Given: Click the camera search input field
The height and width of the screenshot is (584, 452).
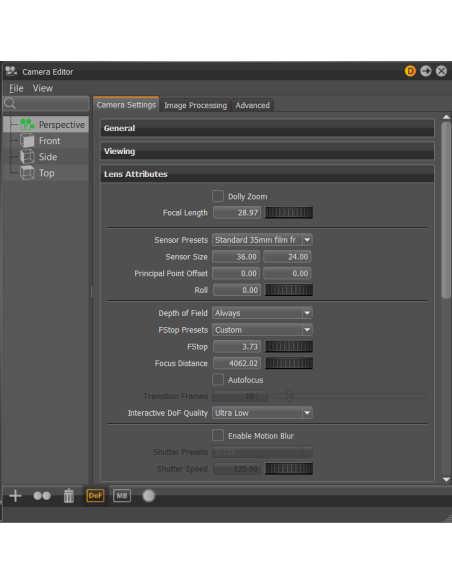Looking at the screenshot, I should click(46, 103).
